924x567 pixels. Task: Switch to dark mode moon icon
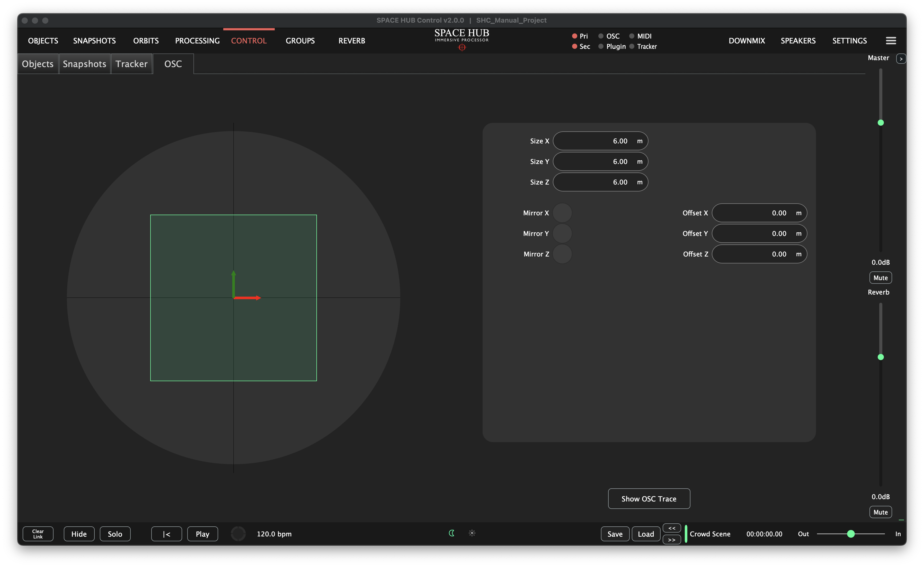coord(451,533)
